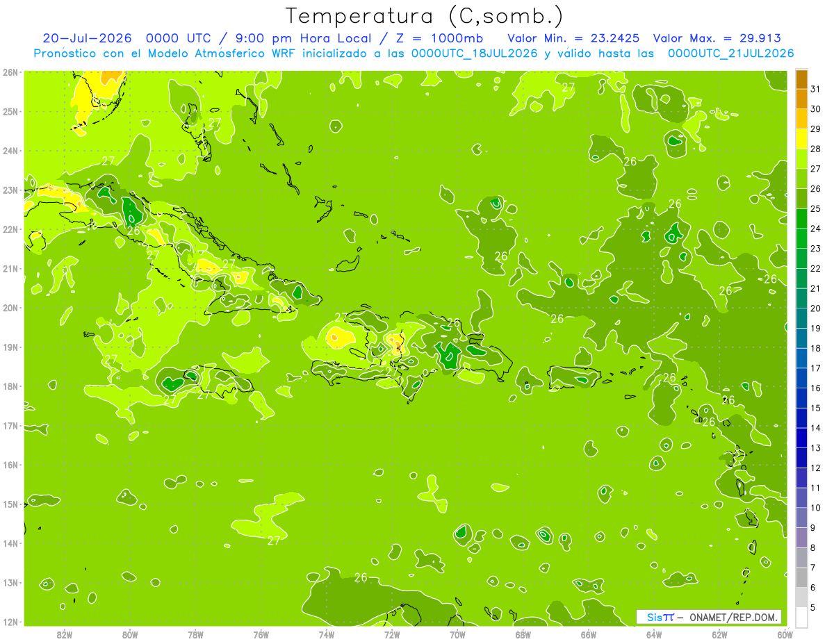
Task: Click the 19N latitude axis label
Action: (x=10, y=347)
